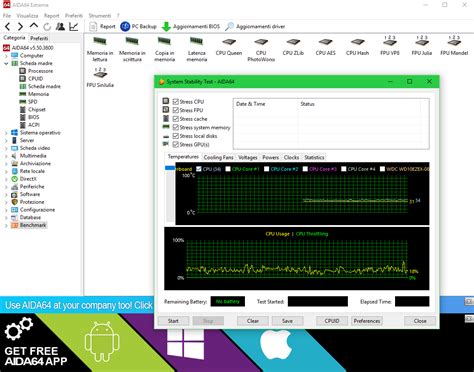474x372 pixels.
Task: Open stability test Preferences
Action: click(x=367, y=321)
